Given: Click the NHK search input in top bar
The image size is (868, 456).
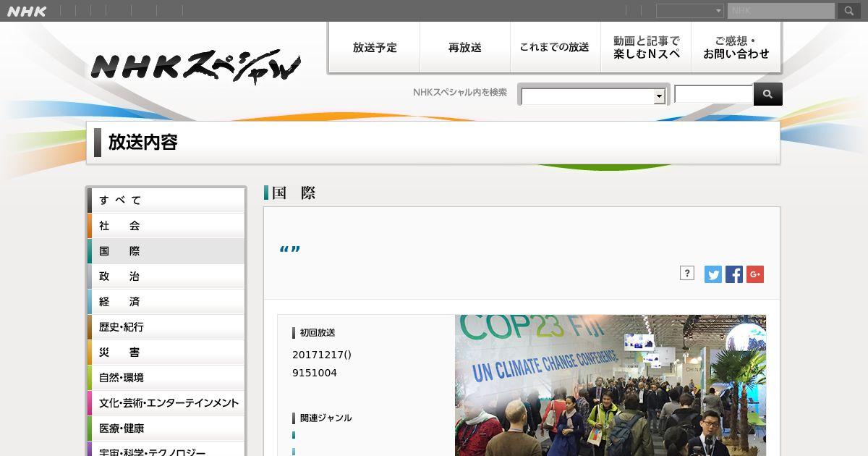Looking at the screenshot, I should tap(781, 11).
